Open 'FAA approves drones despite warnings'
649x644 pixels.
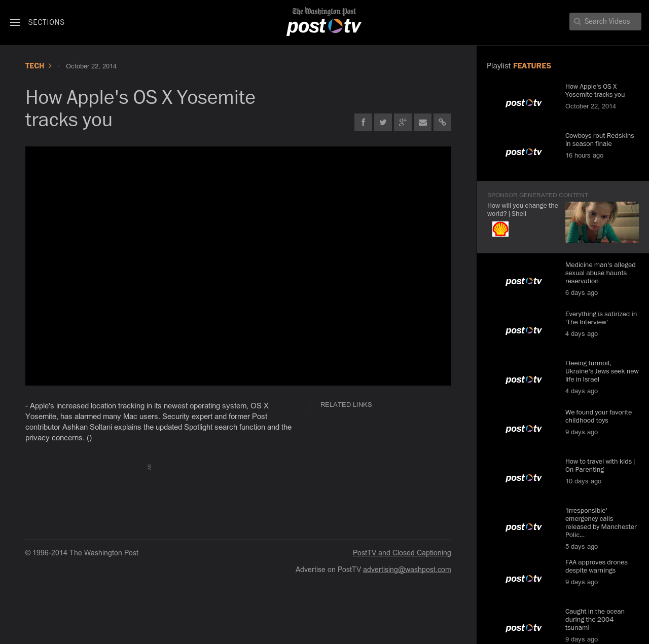(597, 566)
